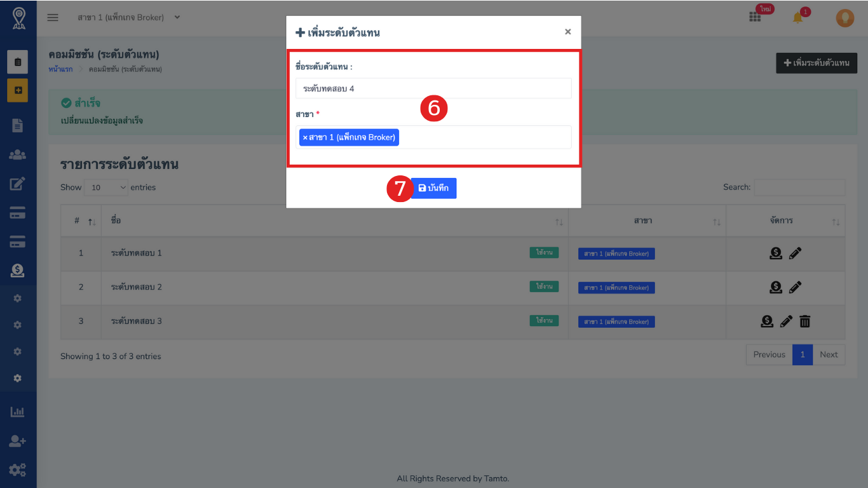Open the apps grid icon with ใหม่ badge
The width and height of the screenshot is (868, 488).
tap(755, 17)
